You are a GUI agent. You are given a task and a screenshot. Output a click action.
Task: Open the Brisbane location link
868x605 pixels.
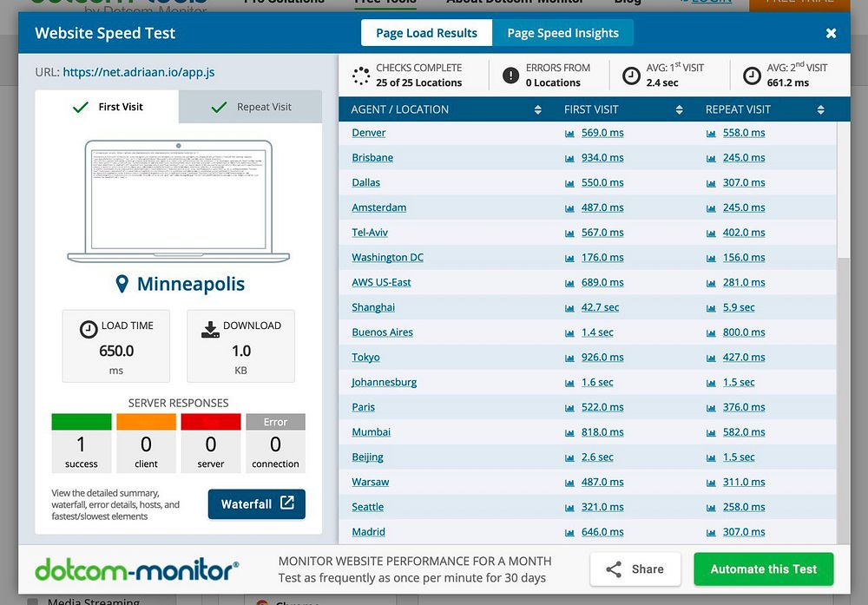tap(372, 158)
